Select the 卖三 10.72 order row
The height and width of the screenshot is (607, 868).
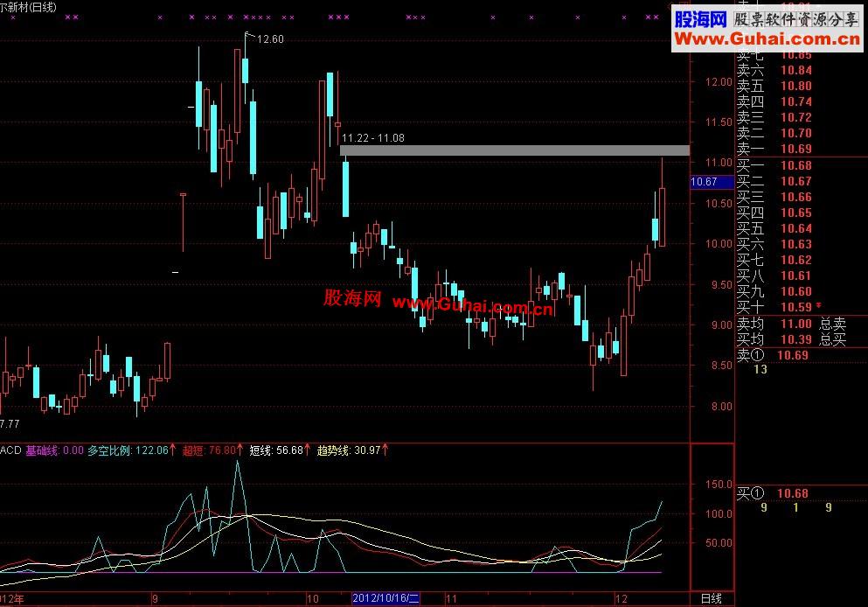pyautogui.click(x=774, y=117)
